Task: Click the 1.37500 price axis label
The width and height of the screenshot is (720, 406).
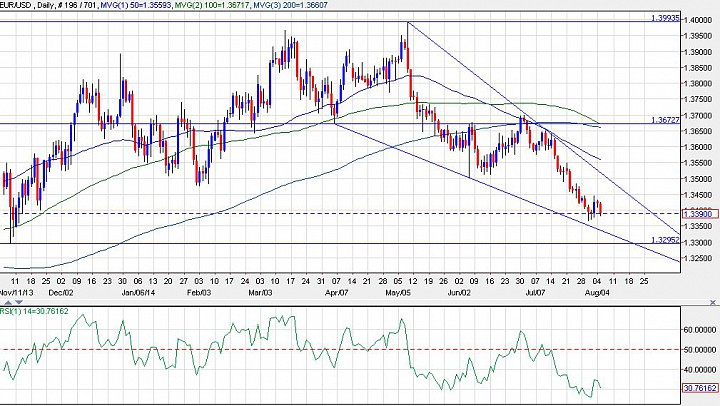Action: (x=699, y=99)
